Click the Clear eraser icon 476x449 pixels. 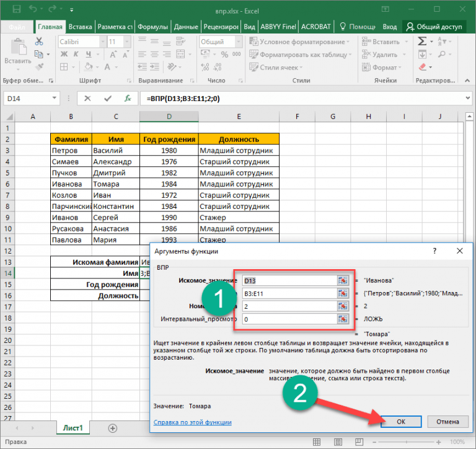point(423,67)
